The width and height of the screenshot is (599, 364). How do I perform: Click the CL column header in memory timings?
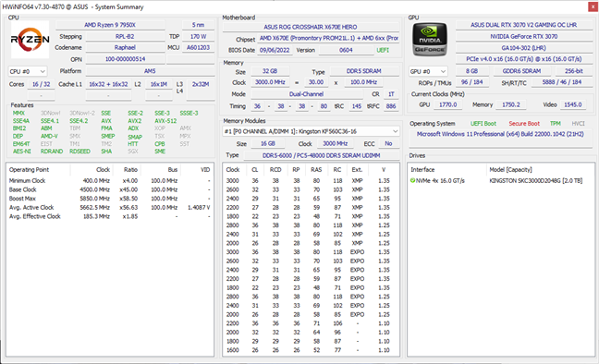pyautogui.click(x=255, y=170)
